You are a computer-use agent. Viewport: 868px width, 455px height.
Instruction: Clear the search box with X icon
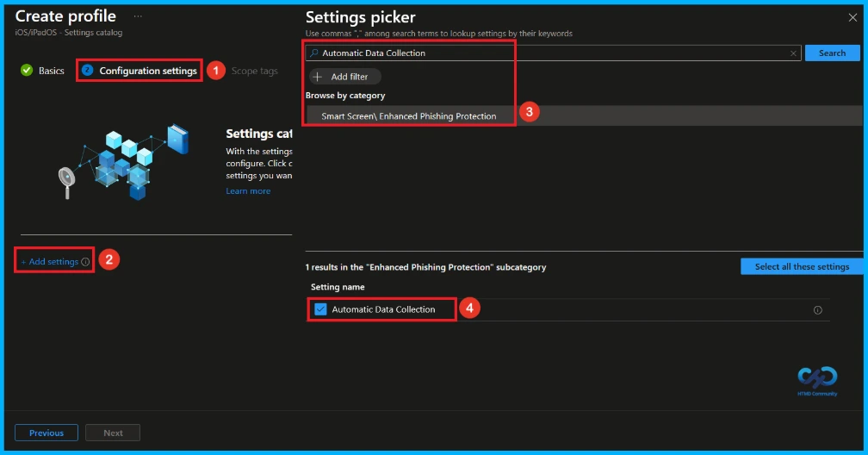point(793,53)
